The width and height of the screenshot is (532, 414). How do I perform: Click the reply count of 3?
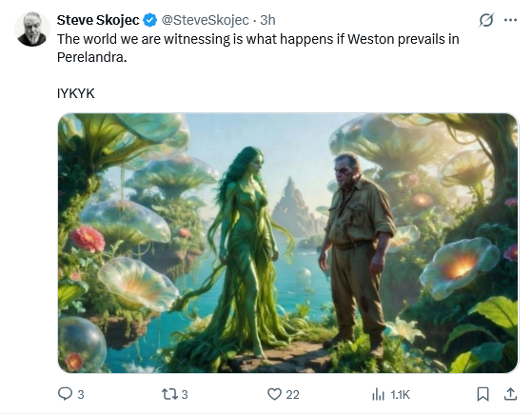81,395
